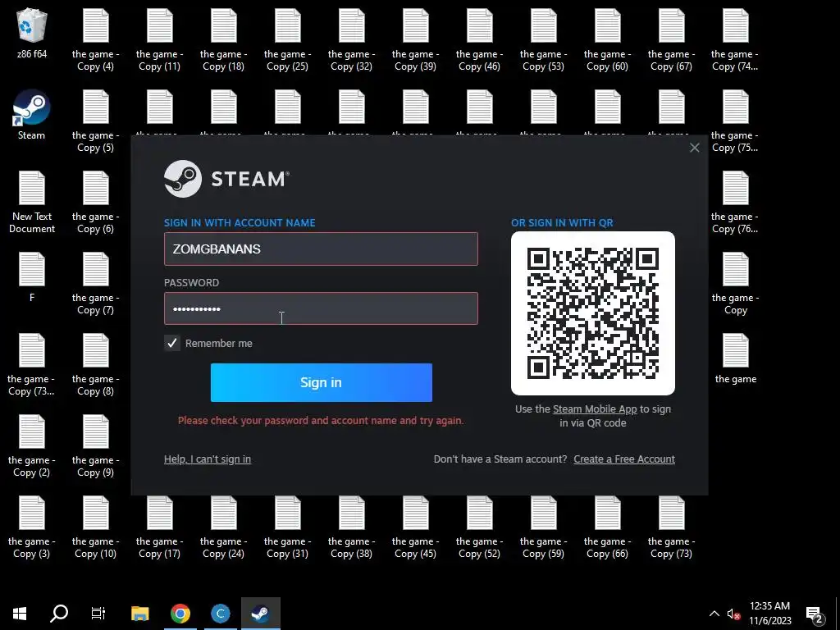Select 'the game - Copy (31)' file
The image size is (840, 630).
[287, 527]
